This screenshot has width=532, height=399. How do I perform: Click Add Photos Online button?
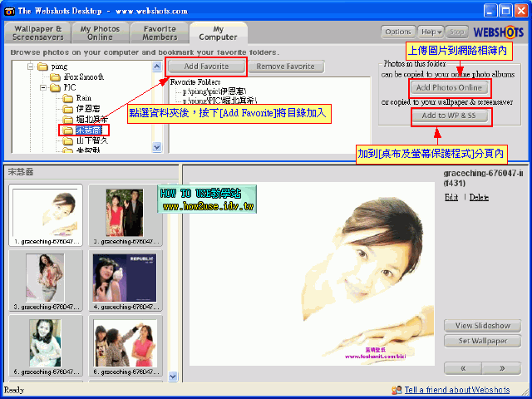(x=449, y=87)
